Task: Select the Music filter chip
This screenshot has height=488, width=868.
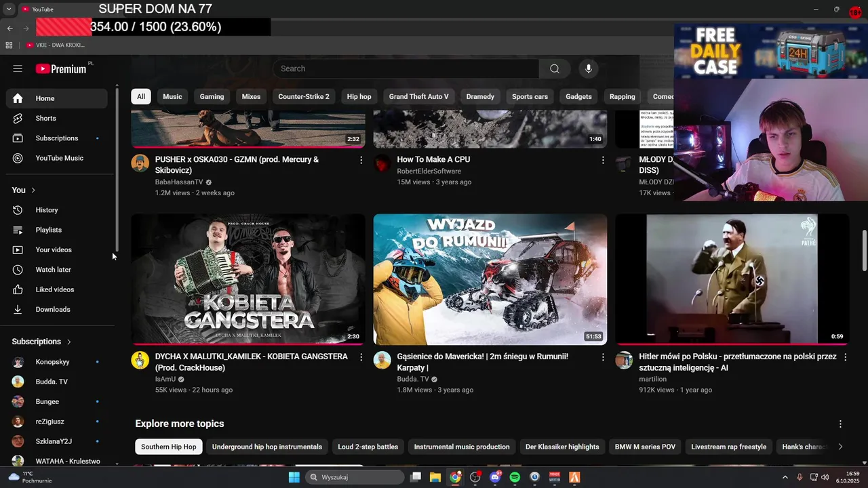Action: (172, 97)
